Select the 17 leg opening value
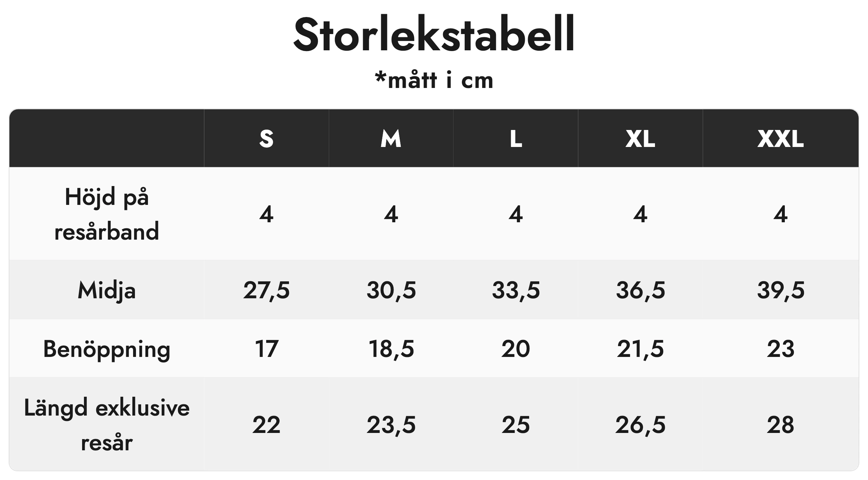Image resolution: width=868 pixels, height=480 pixels. pos(266,349)
